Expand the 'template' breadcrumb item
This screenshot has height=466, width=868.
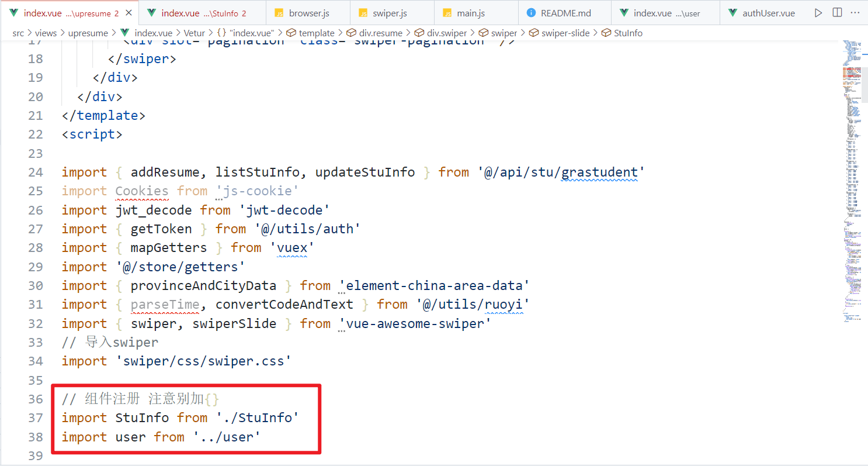point(316,33)
